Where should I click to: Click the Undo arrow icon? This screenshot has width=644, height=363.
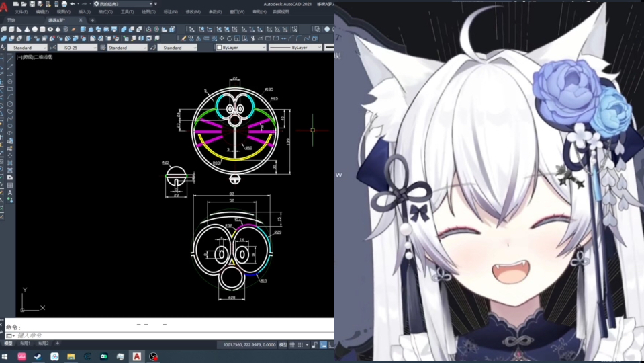(x=73, y=4)
